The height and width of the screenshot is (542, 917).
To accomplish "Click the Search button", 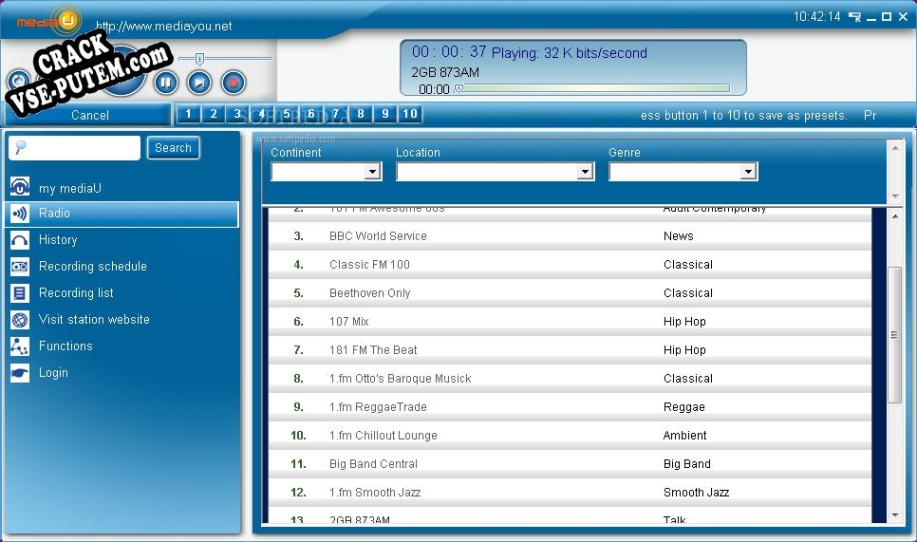I will [173, 148].
